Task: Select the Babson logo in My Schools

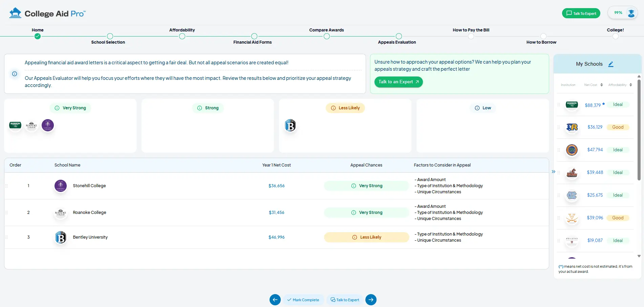Action: click(x=572, y=105)
